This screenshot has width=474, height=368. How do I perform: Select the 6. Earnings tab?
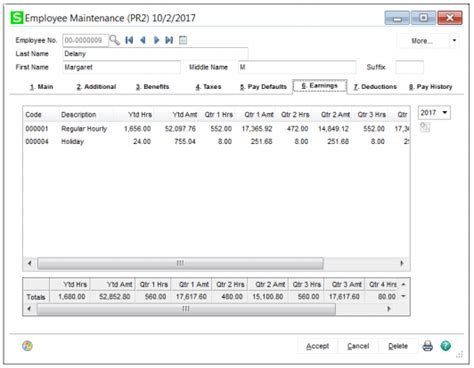[320, 86]
